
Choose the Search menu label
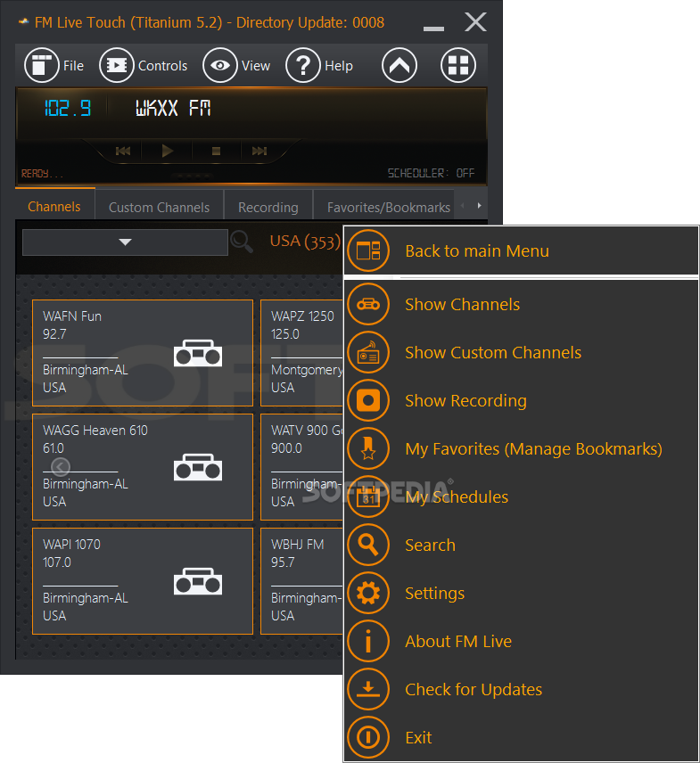click(431, 545)
